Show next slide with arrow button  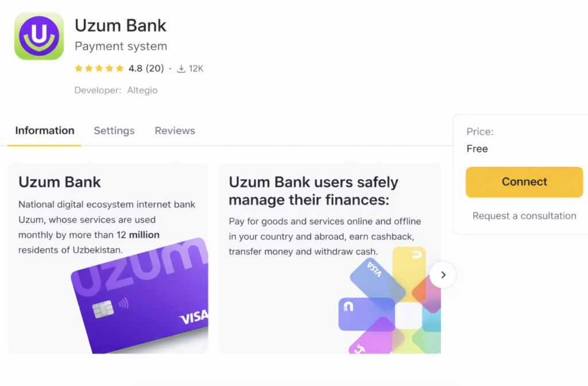[443, 275]
